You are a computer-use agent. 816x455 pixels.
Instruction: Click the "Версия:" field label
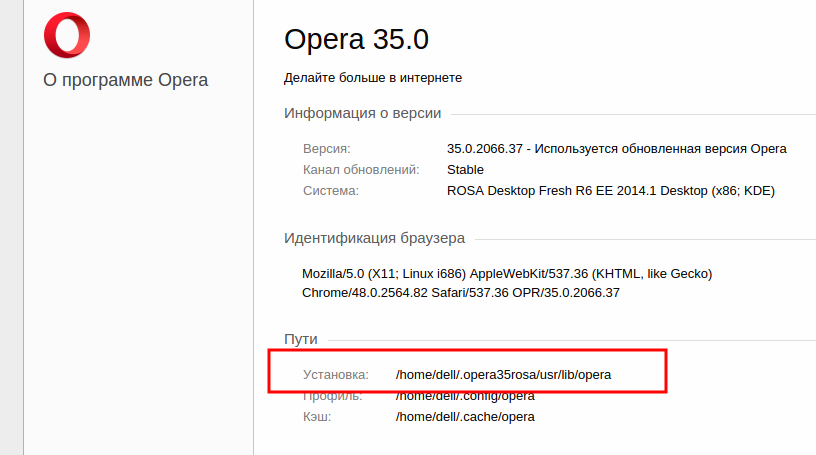tap(326, 149)
